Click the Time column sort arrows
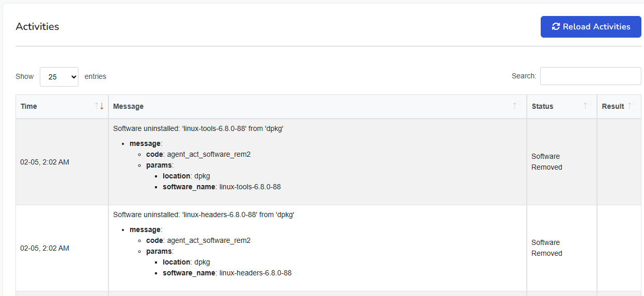The width and height of the screenshot is (644, 296). (x=99, y=106)
